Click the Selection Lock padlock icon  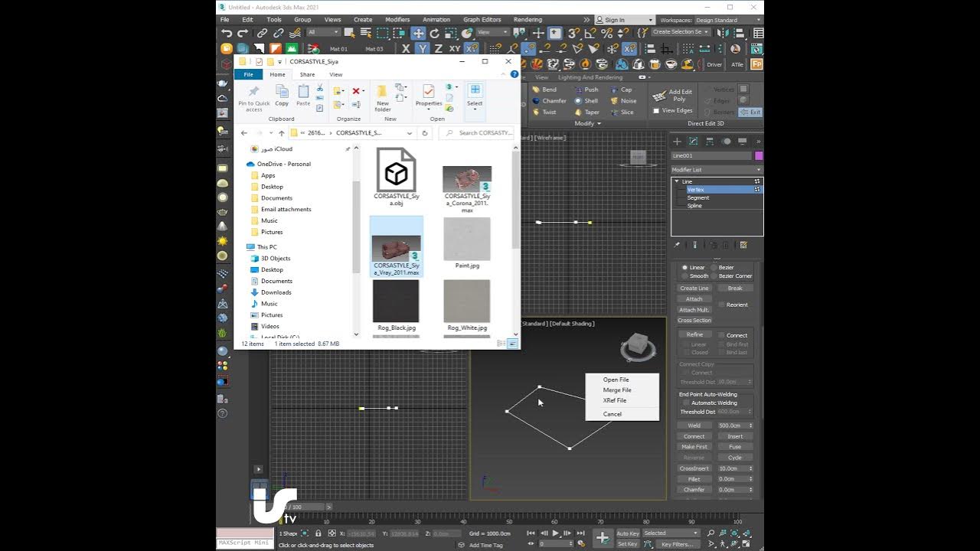318,533
